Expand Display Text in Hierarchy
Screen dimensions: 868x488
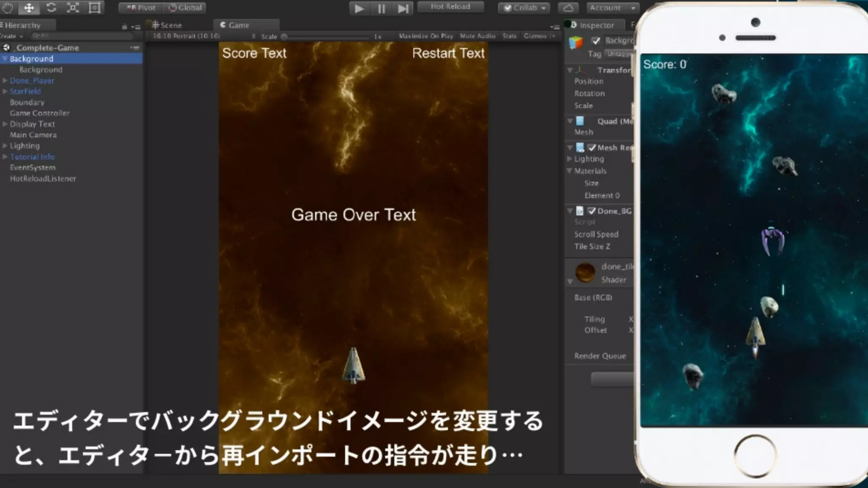coord(5,124)
